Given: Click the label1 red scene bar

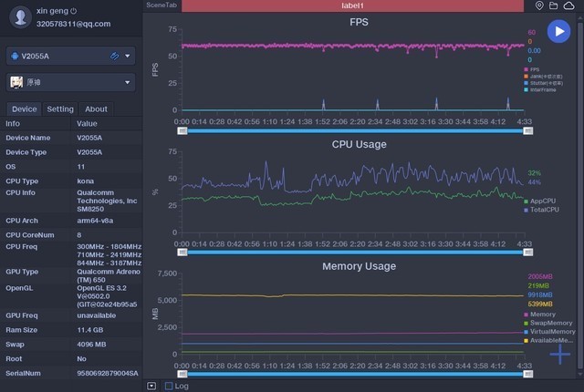Looking at the screenshot, I should click(x=351, y=5).
